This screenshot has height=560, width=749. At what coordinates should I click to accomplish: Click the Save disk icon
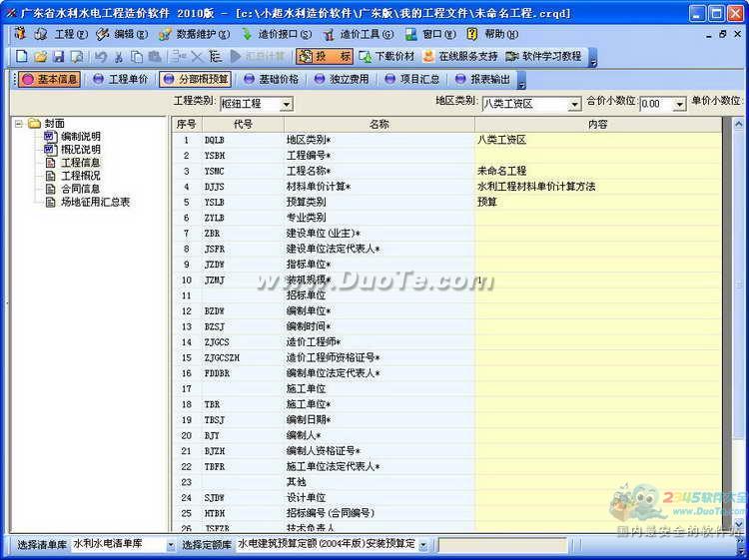tap(58, 57)
